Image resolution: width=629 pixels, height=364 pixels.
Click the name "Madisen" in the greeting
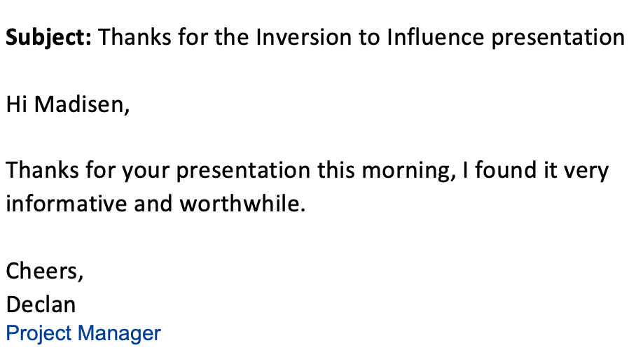[x=82, y=104]
